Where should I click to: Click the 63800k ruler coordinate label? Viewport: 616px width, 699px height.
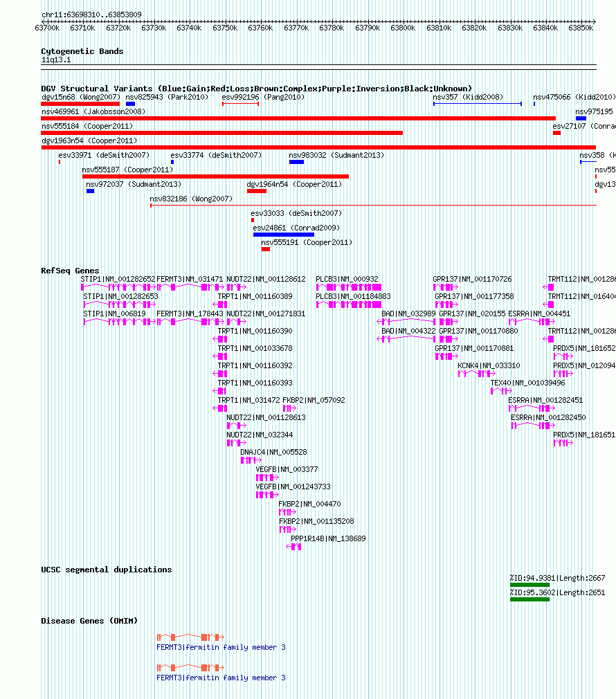pos(403,28)
